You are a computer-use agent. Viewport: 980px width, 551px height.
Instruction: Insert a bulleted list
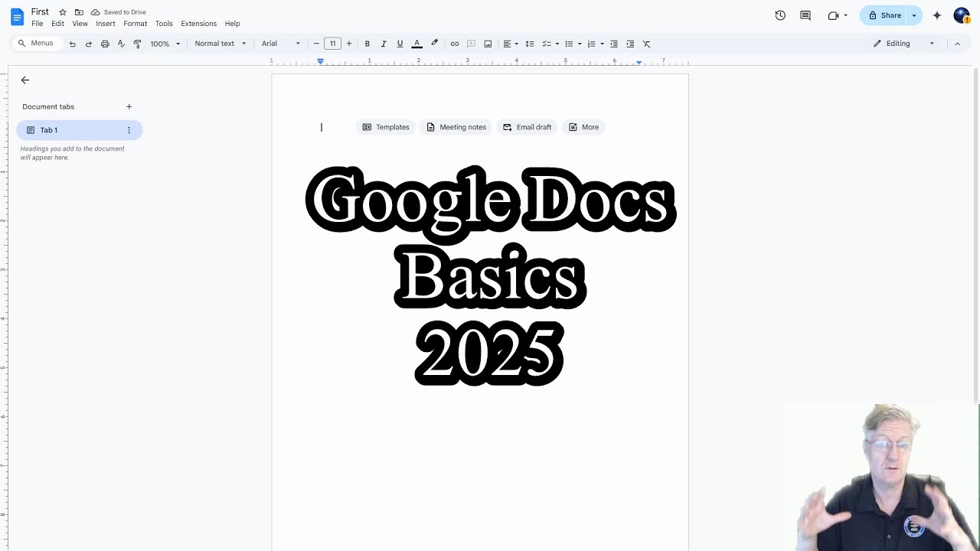click(x=568, y=44)
